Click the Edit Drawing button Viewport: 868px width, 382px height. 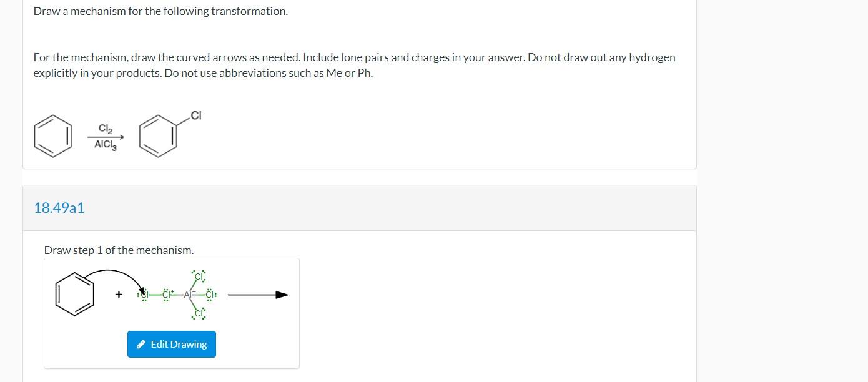(172, 344)
